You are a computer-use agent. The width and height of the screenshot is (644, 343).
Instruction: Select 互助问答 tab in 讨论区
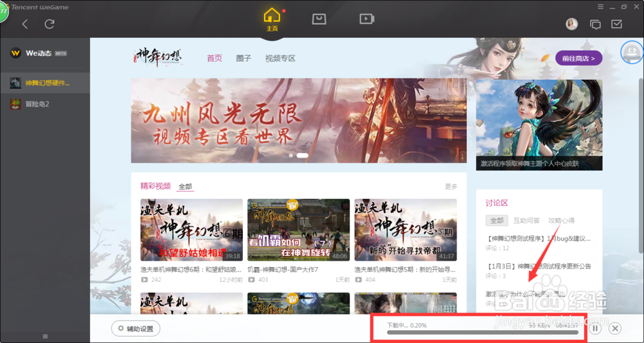pos(527,221)
